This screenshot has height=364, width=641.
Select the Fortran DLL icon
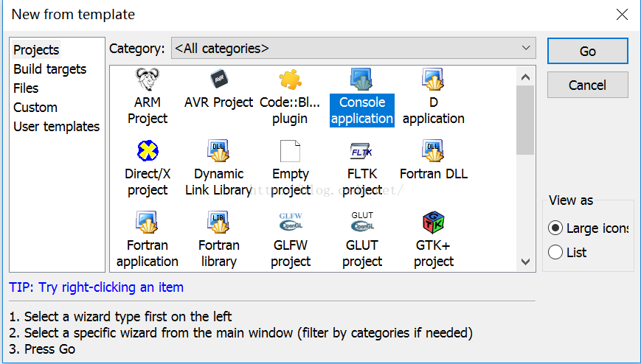click(x=433, y=151)
